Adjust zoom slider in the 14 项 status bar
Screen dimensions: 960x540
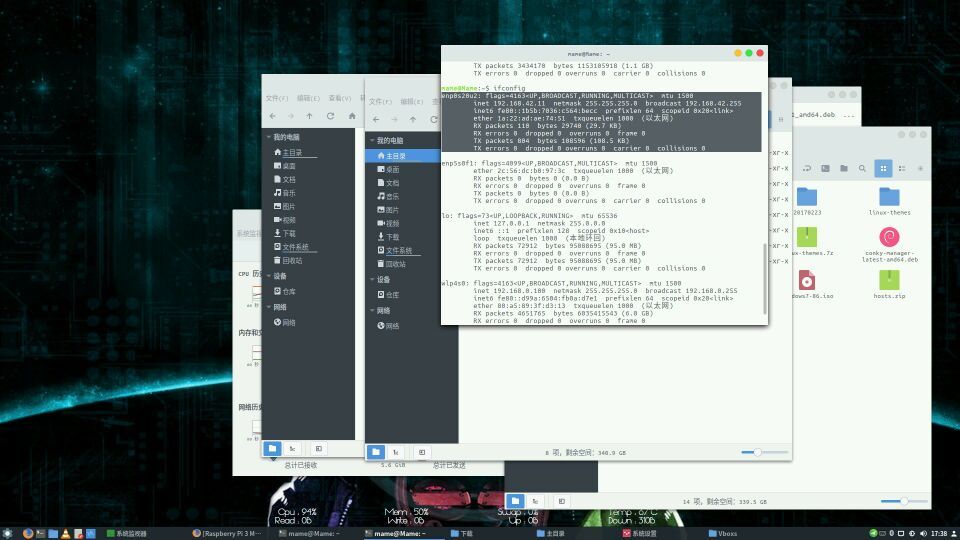(904, 501)
